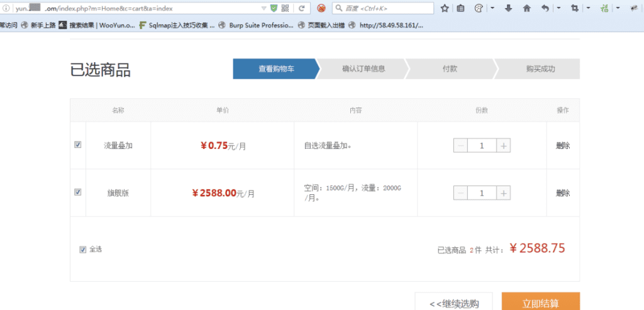Viewport: 644px width, 310px height.
Task: Click the QR code icon in address bar
Action: (x=285, y=9)
